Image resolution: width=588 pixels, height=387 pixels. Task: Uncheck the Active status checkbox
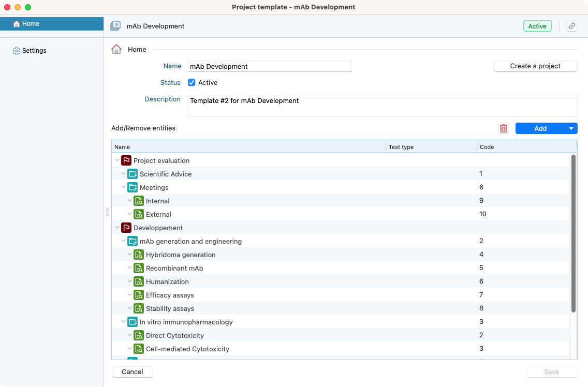tap(192, 83)
